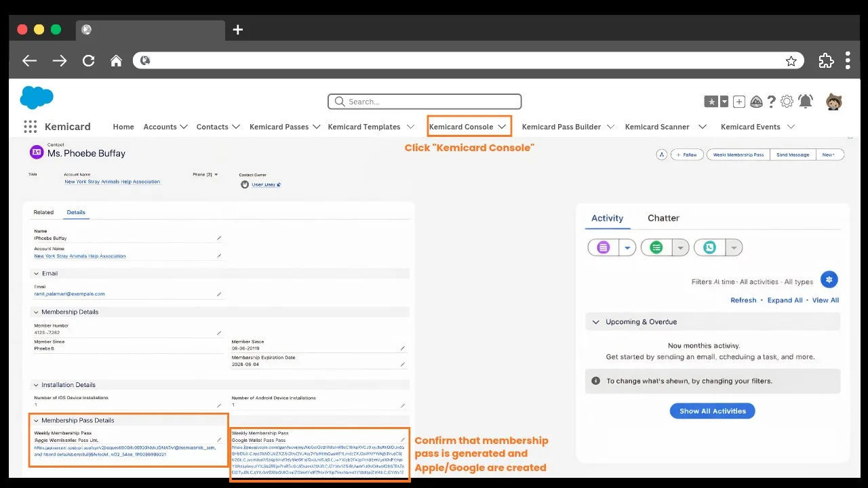Open the dropdown beside the purple task icon
The height and width of the screenshot is (488, 868).
(627, 247)
